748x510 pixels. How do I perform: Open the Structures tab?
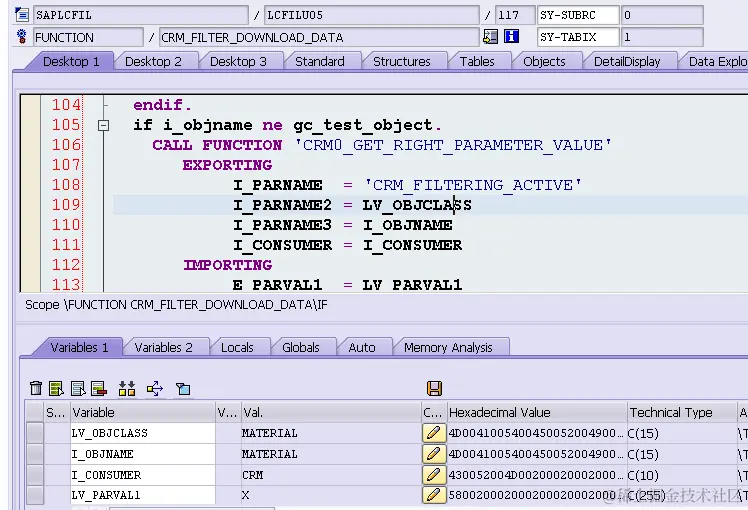tap(402, 62)
